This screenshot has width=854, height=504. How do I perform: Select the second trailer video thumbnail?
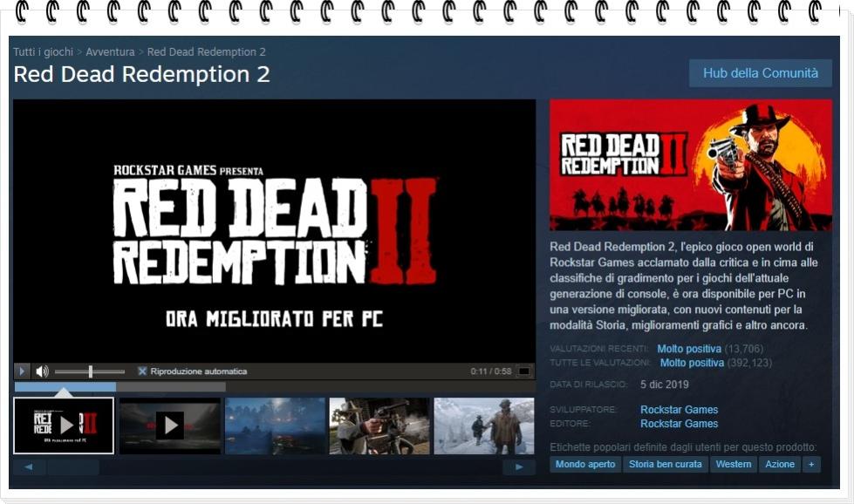(170, 426)
